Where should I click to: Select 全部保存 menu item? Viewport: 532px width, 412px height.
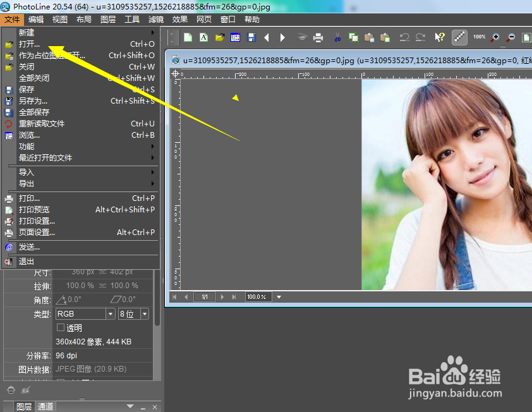tap(80, 112)
